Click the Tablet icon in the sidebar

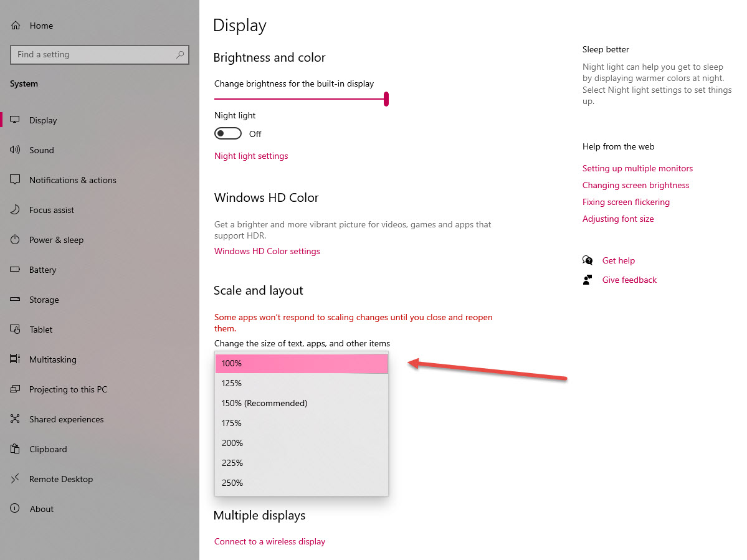15,329
